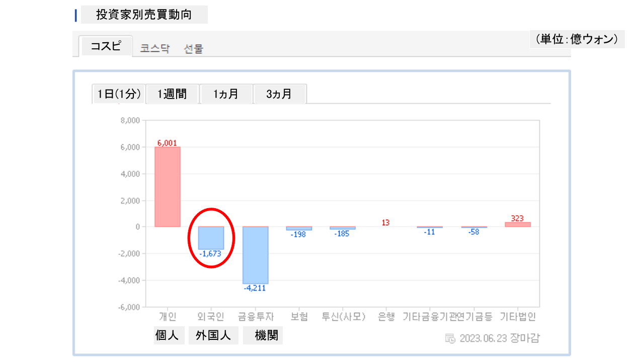Screen dimensions: 644x362
Task: Click the 個人 translation label
Action: [x=168, y=335]
